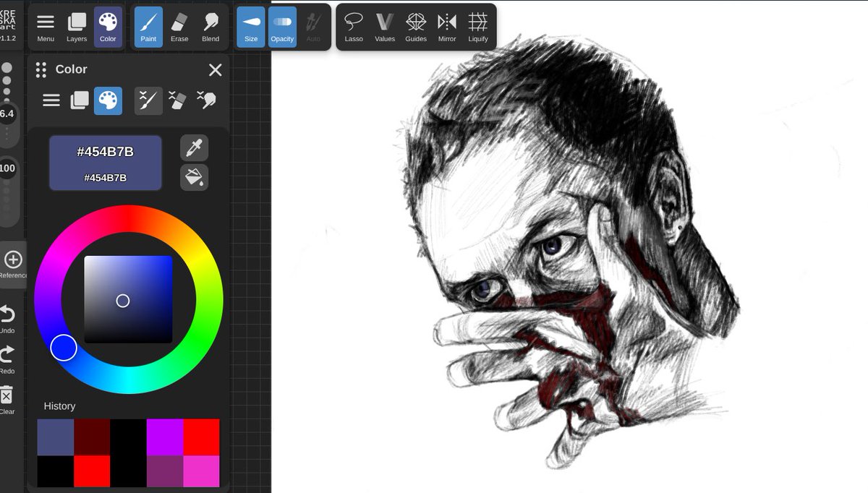Activate the Lasso selection tool

pos(354,27)
